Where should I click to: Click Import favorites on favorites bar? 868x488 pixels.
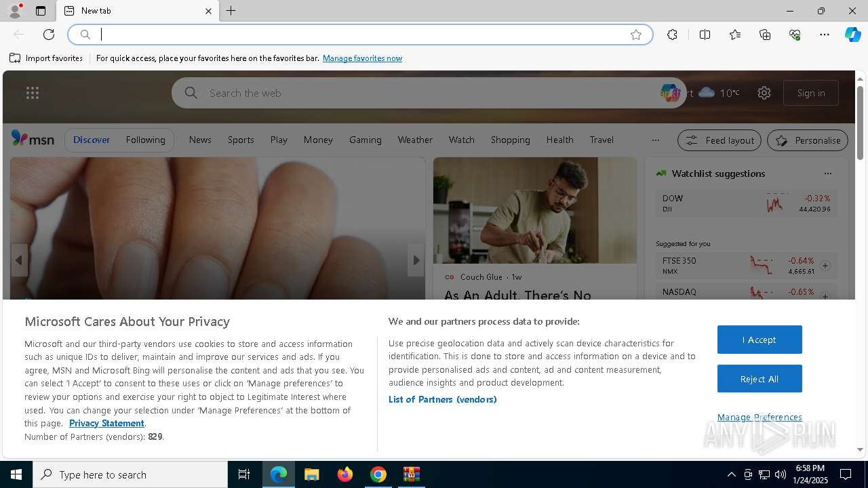[46, 58]
